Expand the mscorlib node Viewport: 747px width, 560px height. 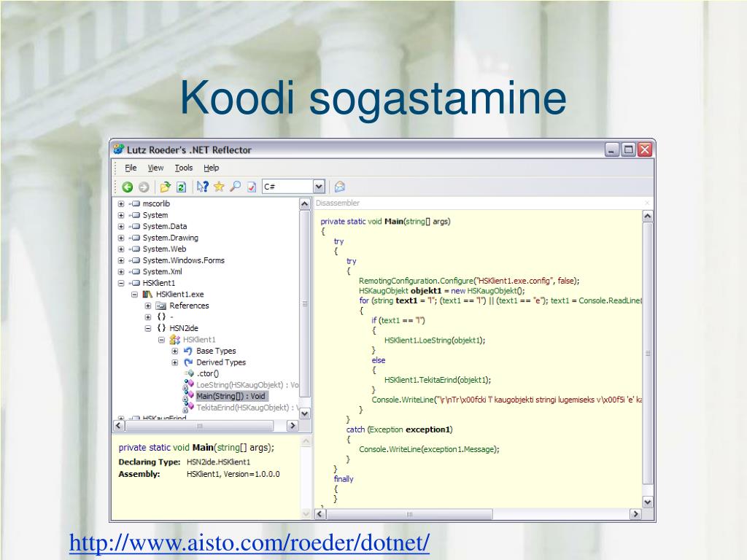121,204
